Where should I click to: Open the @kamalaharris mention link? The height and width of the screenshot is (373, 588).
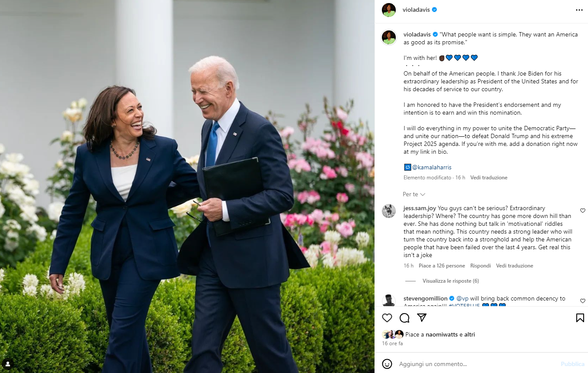coord(432,167)
